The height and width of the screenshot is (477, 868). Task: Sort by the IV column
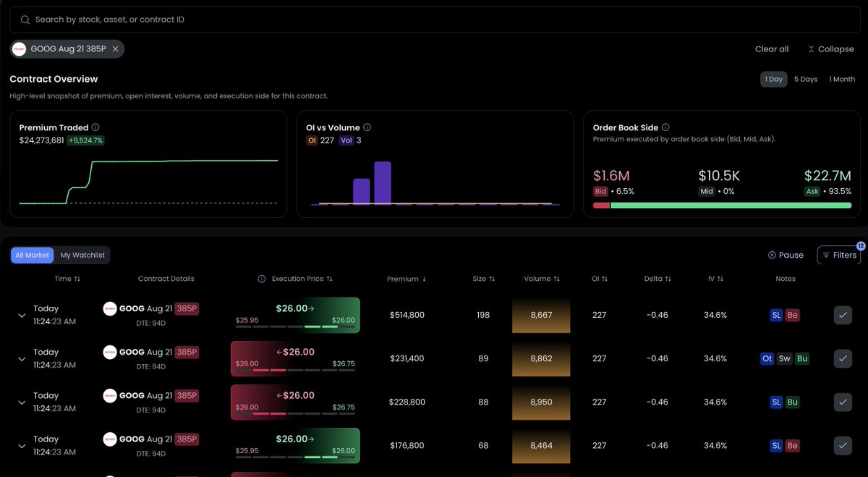[x=715, y=279]
